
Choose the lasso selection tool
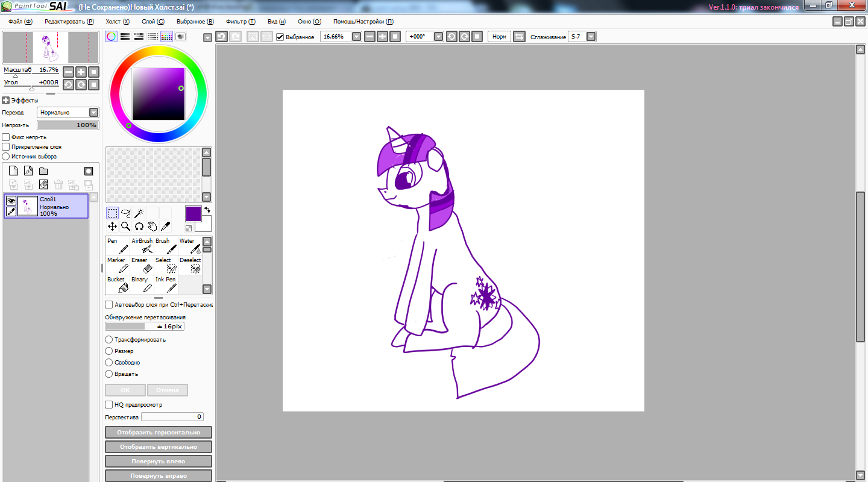(x=126, y=213)
